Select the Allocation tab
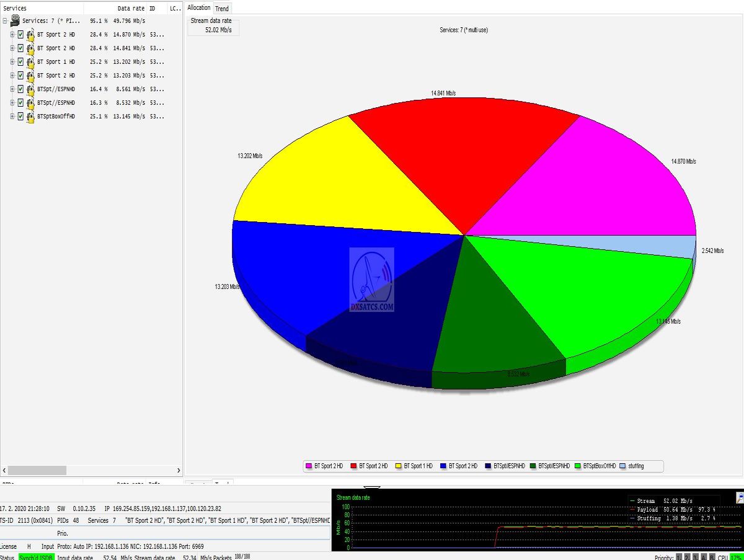 pos(199,8)
